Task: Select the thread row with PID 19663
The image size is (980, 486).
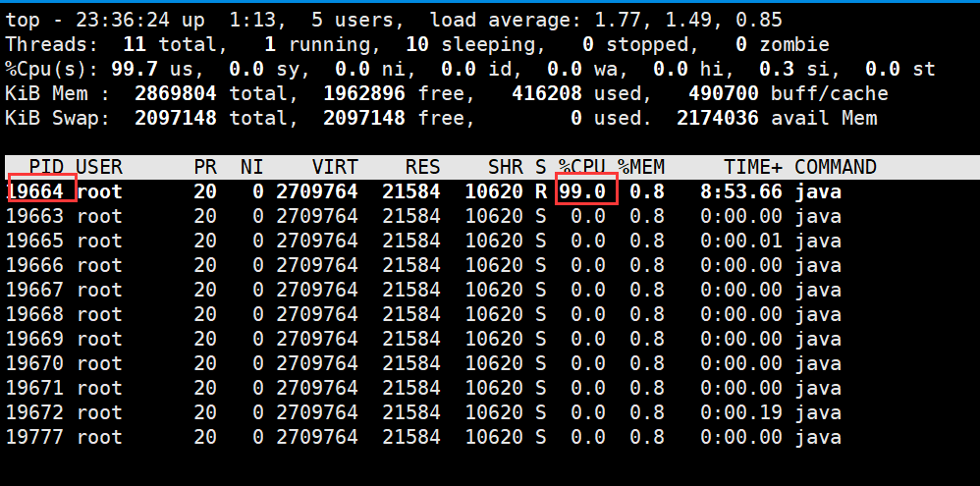Action: tap(424, 216)
